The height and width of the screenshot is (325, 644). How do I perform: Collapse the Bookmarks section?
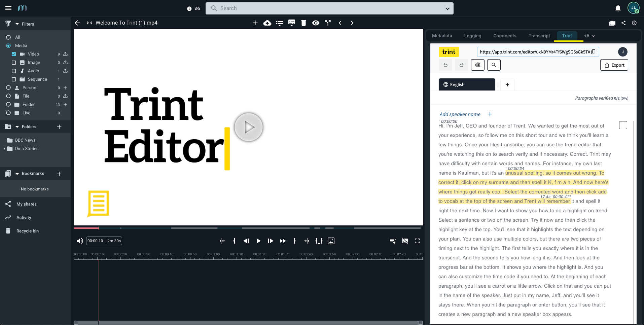click(17, 174)
